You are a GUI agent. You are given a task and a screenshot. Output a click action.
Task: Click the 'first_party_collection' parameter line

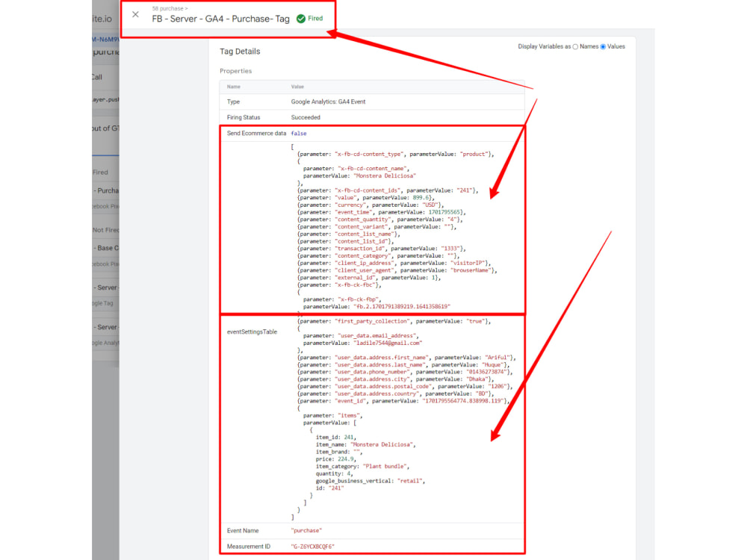[394, 321]
